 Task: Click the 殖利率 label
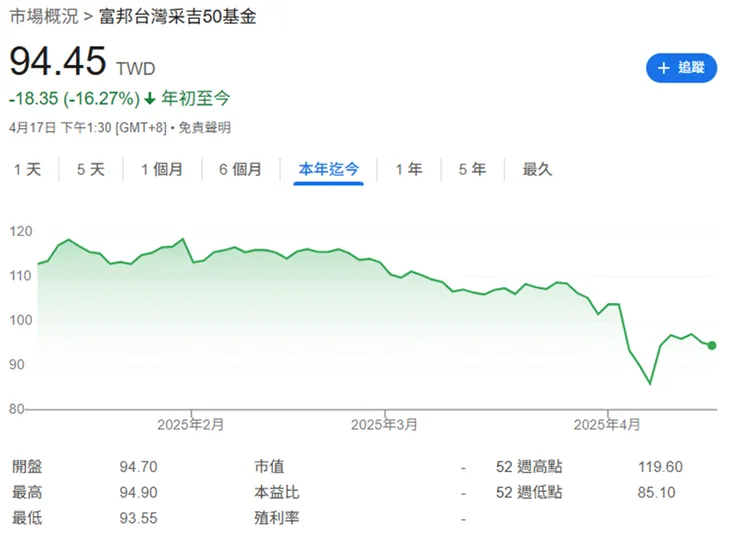coord(277,518)
